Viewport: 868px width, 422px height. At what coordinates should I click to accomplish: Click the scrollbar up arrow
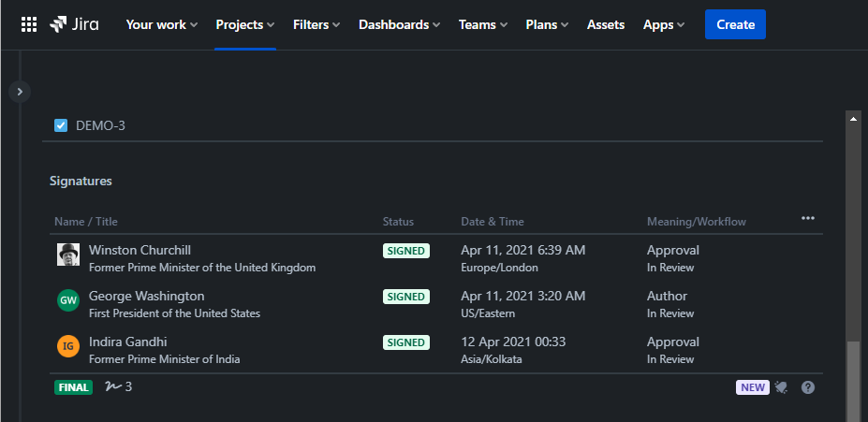click(853, 119)
